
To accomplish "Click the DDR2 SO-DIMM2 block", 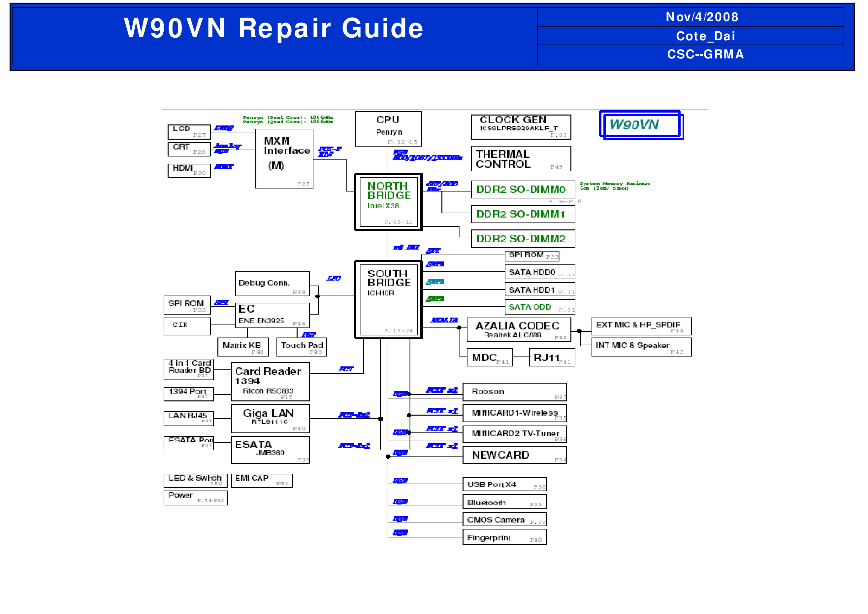I will pos(523,239).
